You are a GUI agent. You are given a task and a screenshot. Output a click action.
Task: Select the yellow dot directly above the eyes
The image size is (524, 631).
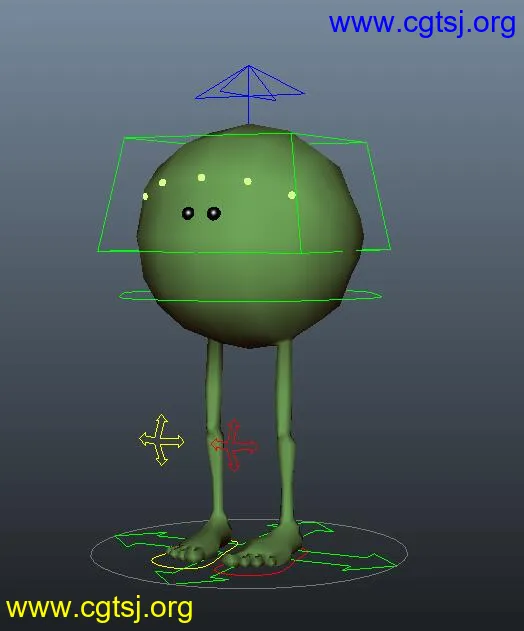click(201, 177)
